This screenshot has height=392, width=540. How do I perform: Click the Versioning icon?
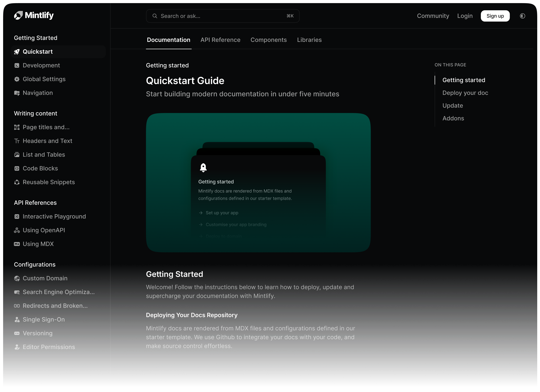pos(17,333)
